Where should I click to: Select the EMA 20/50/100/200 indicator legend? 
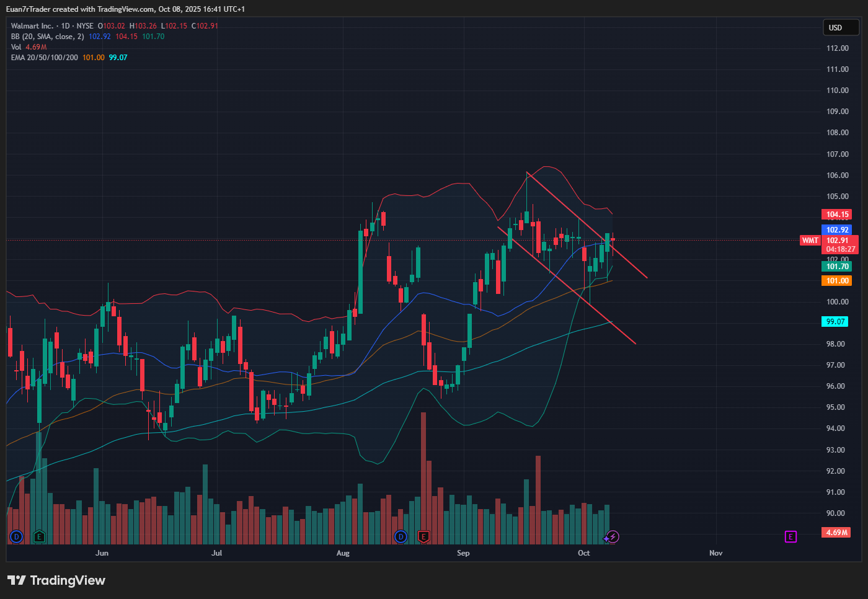(x=45, y=58)
